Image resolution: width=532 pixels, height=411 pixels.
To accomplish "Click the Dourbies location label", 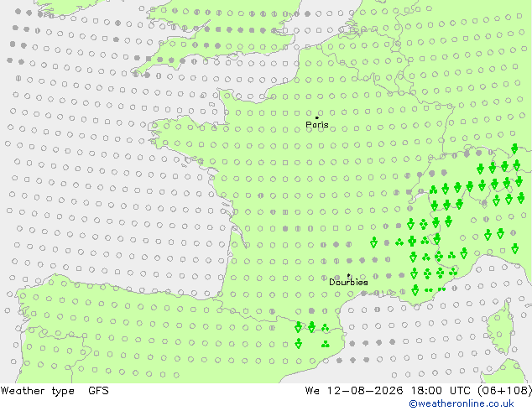I will pos(348,282).
